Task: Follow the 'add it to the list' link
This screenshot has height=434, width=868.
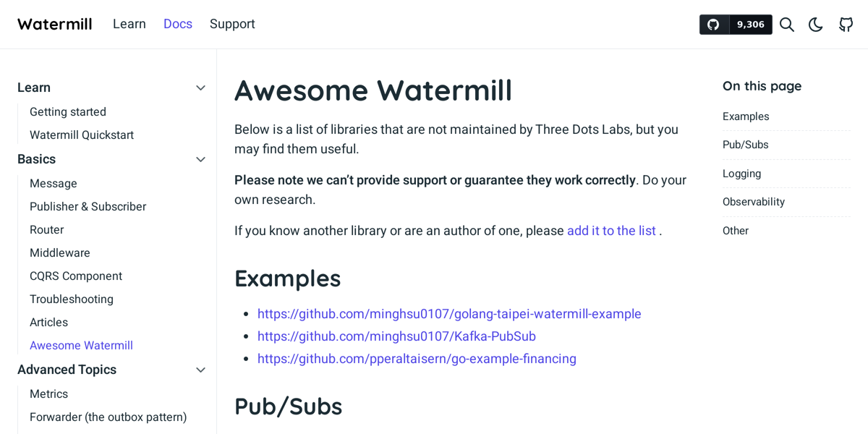Action: (611, 230)
